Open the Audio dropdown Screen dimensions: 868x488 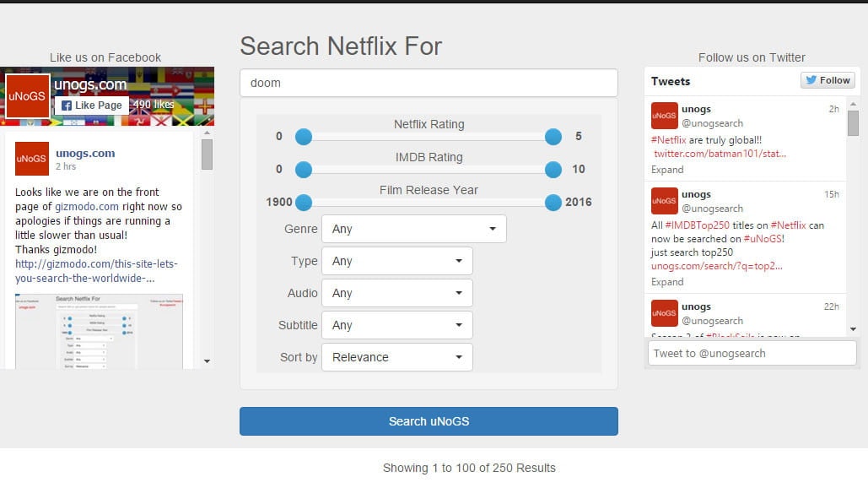coord(396,292)
